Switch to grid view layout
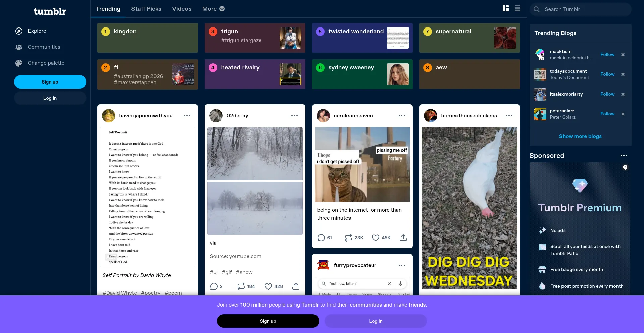The width and height of the screenshot is (644, 333). coord(506,8)
